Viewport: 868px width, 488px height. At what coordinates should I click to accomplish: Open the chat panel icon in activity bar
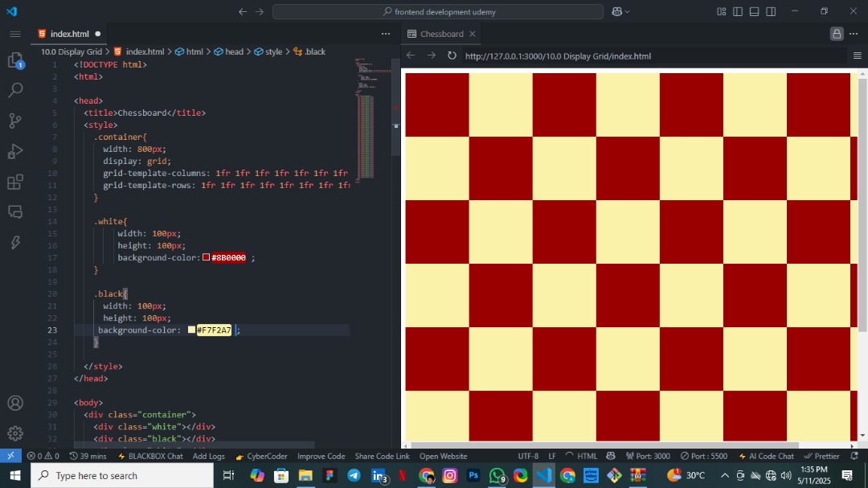(x=15, y=211)
